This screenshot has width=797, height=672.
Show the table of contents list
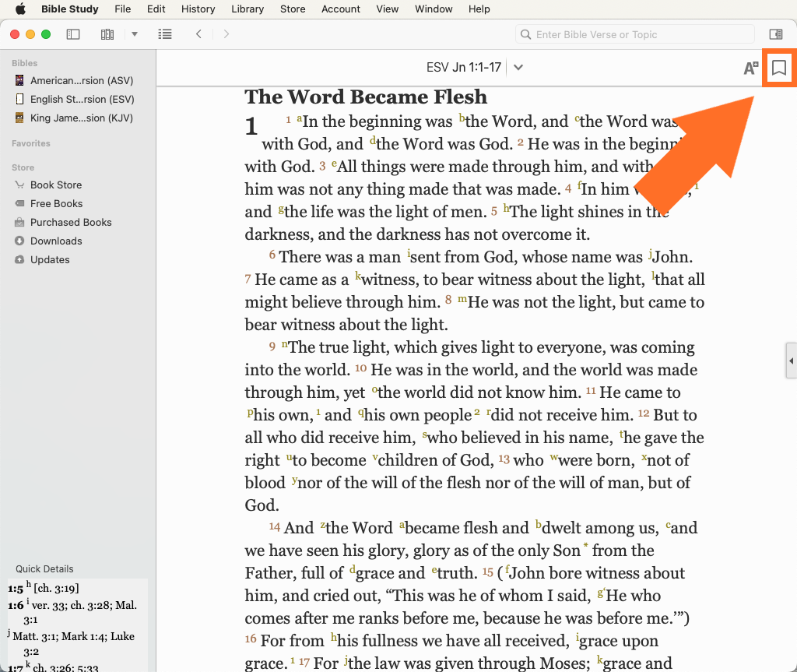click(164, 34)
